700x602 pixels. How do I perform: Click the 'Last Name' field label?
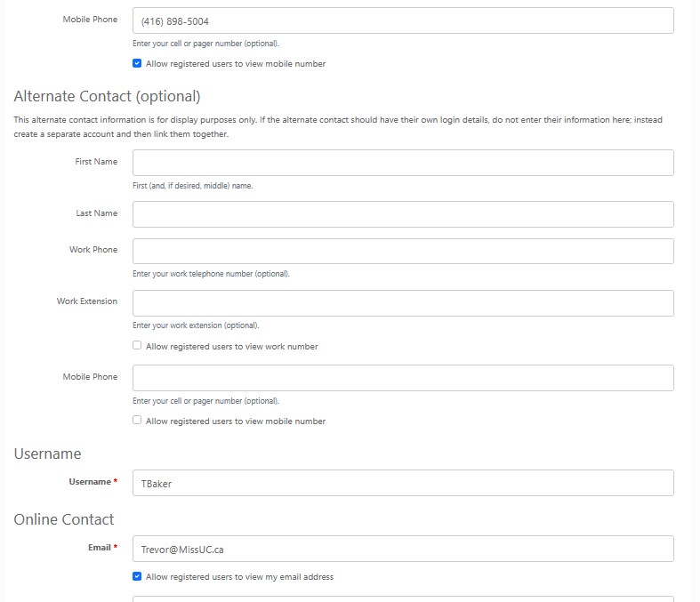tap(96, 213)
